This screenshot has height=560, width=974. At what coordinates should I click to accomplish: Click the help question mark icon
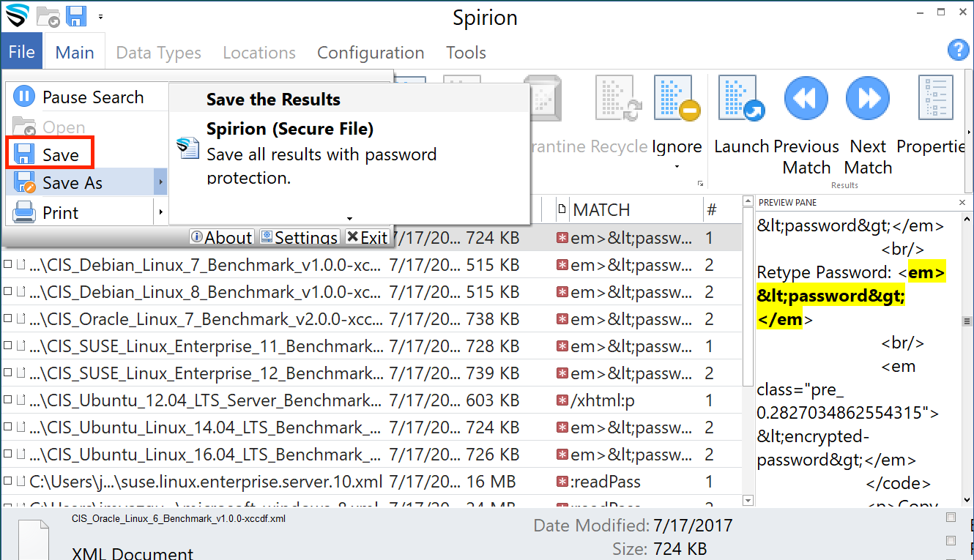tap(958, 50)
